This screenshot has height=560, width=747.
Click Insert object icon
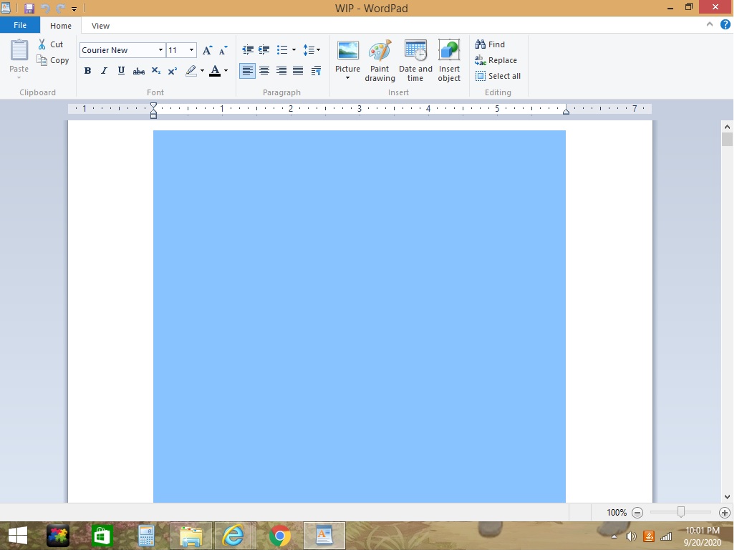click(x=449, y=51)
